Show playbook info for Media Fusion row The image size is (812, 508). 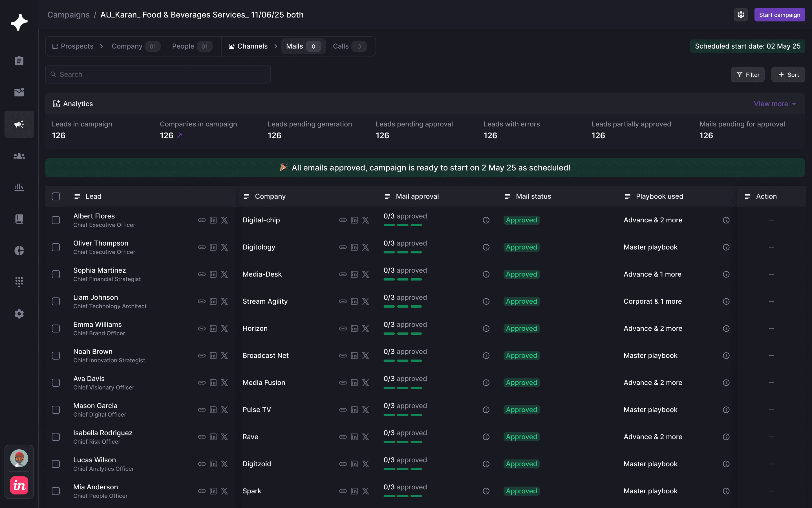(x=726, y=383)
